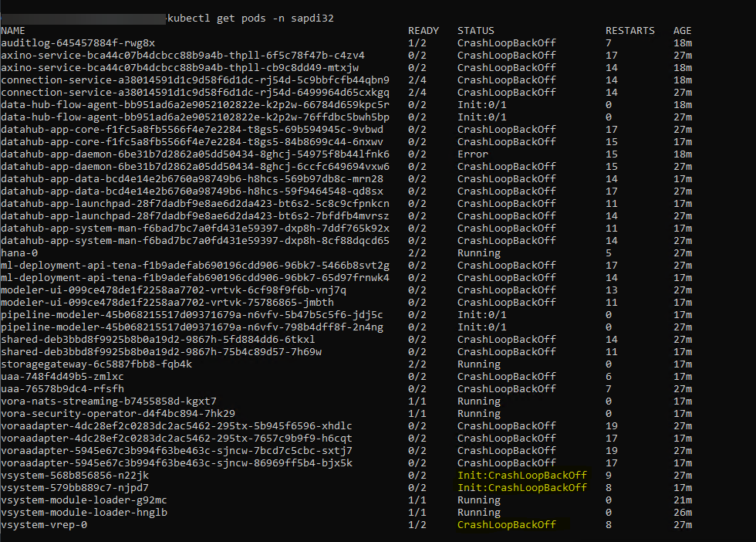Click the 26m age of vsystem-module-loader-hnglb
756x542 pixels.
pos(683,513)
